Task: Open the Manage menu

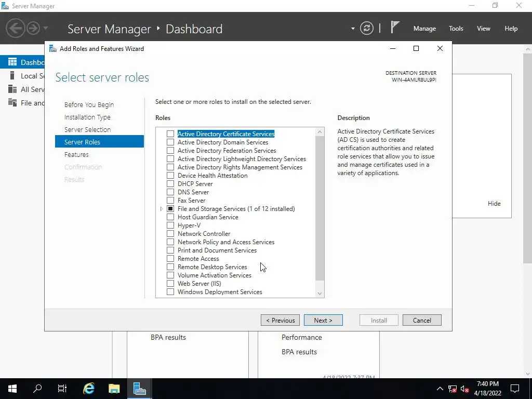Action: (424, 29)
